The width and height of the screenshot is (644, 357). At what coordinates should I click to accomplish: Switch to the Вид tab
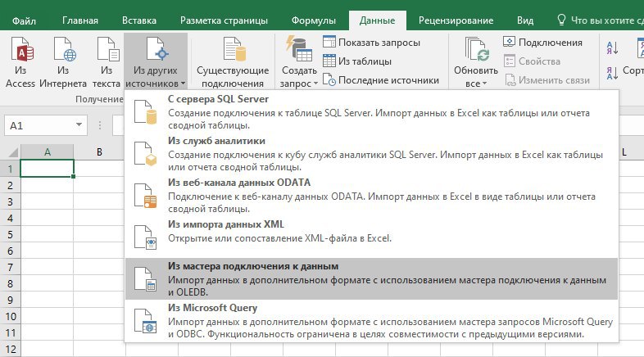(525, 20)
